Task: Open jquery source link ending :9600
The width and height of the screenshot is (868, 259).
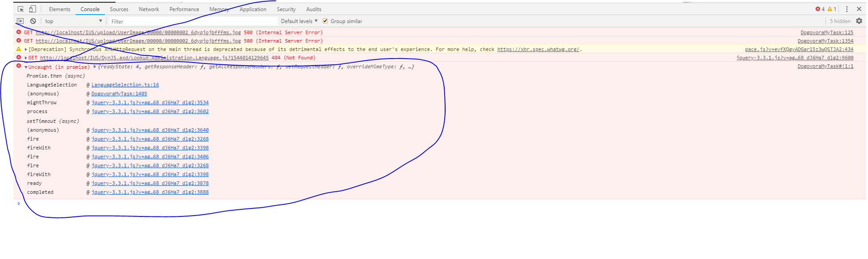Action: (x=795, y=58)
